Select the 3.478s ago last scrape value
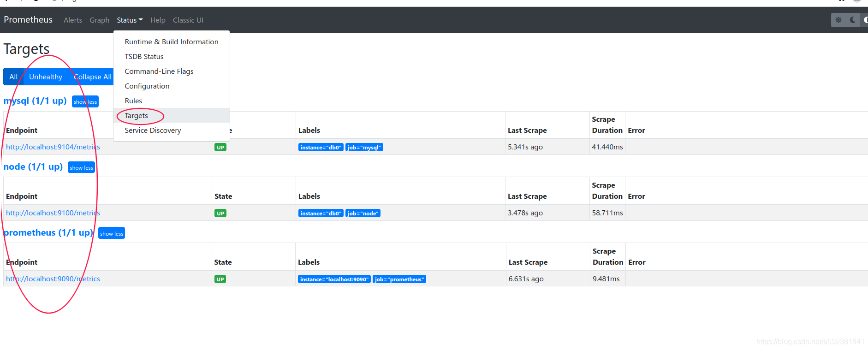This screenshot has width=868, height=350. (x=525, y=213)
